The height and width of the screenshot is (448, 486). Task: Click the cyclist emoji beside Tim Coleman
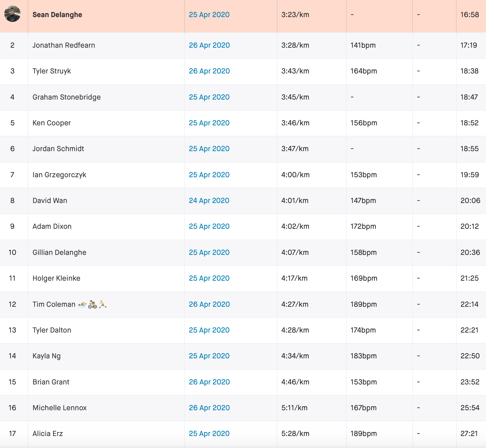[93, 304]
